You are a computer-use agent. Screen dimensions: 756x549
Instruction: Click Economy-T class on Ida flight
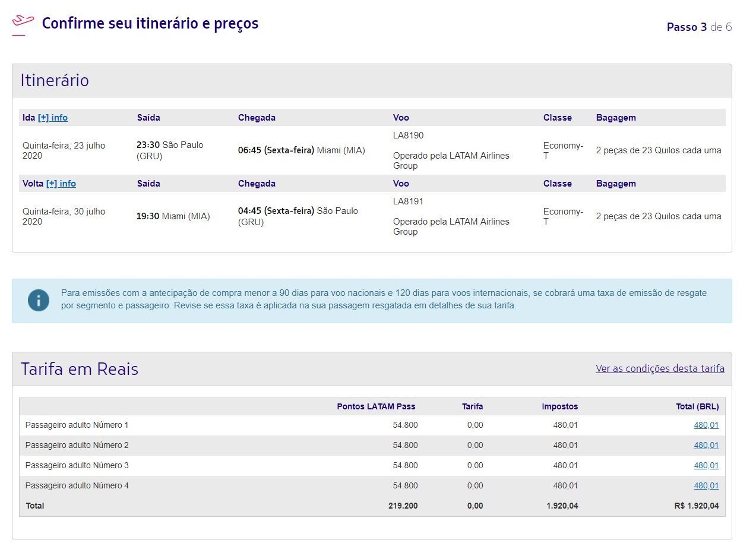point(563,150)
